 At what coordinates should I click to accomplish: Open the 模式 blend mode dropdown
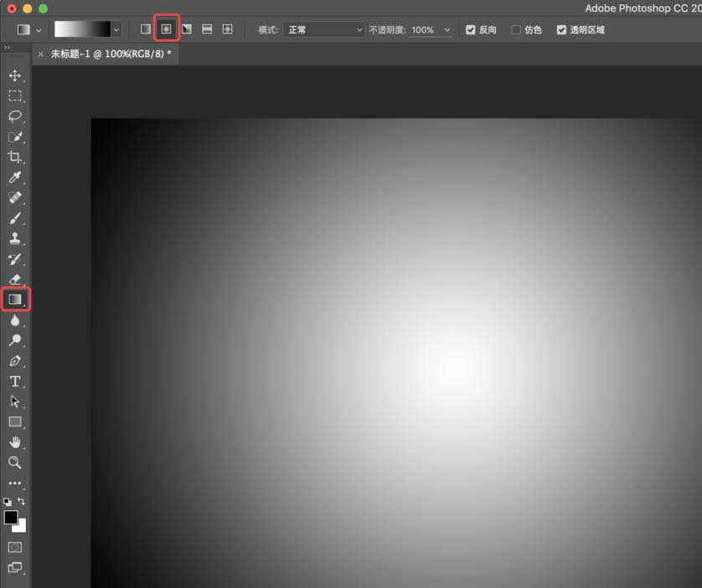click(323, 30)
